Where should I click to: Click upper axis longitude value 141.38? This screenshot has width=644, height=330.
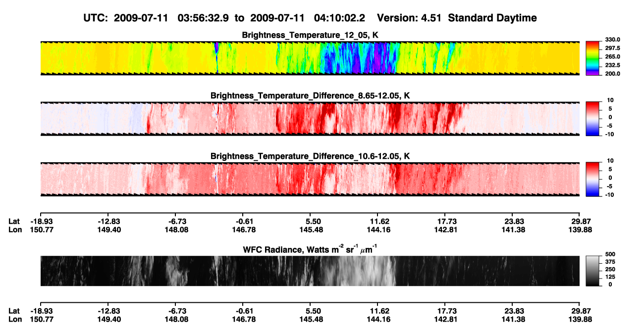(514, 230)
